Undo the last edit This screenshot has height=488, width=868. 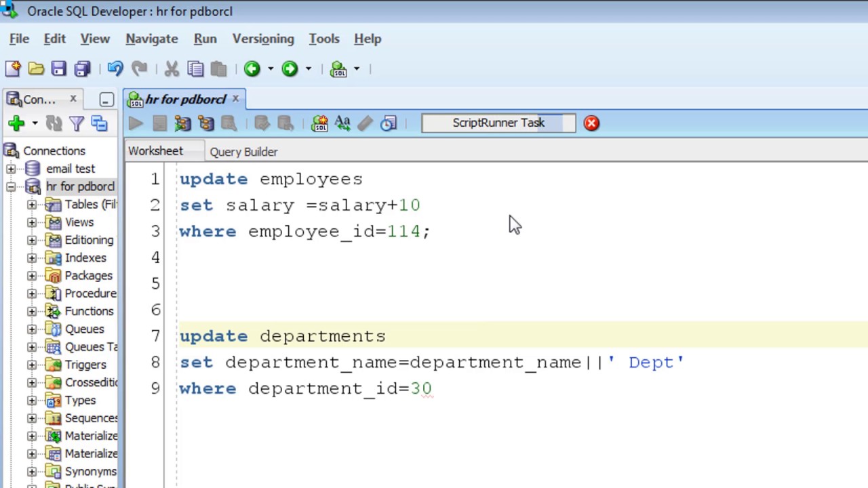click(x=115, y=68)
